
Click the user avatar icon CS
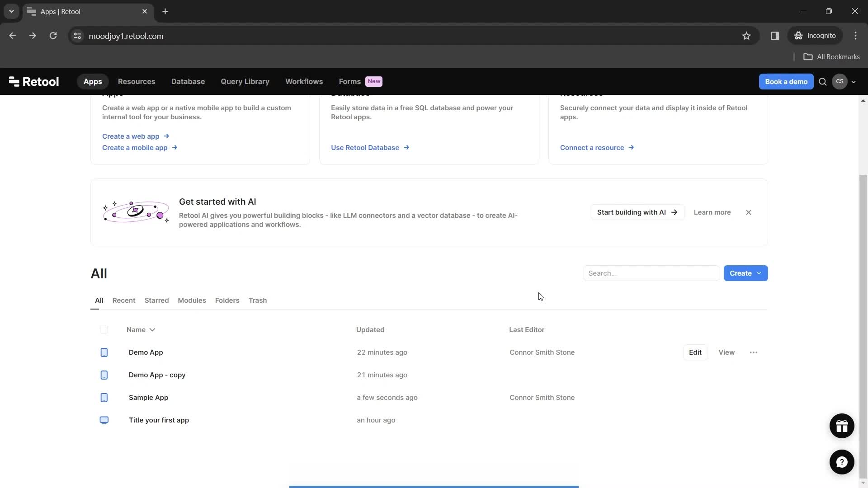(x=840, y=81)
